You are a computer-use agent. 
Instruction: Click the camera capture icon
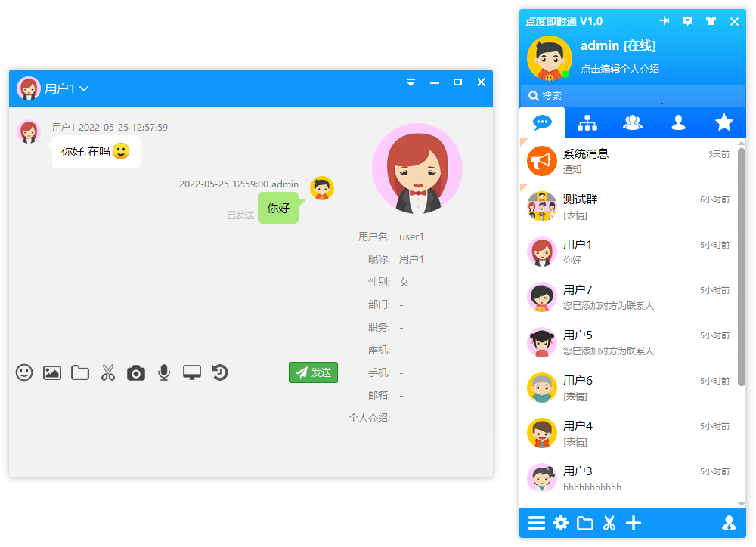[x=136, y=373]
